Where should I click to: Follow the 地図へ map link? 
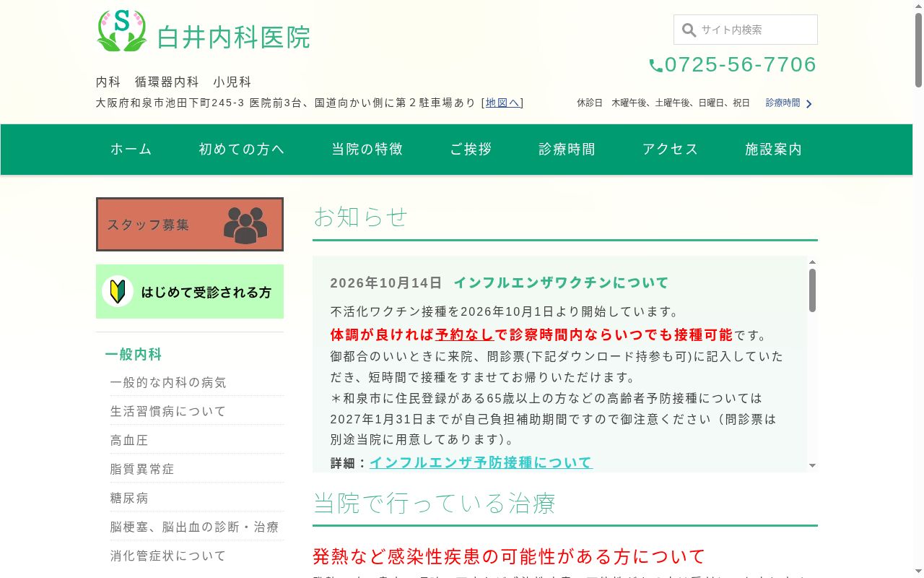502,103
